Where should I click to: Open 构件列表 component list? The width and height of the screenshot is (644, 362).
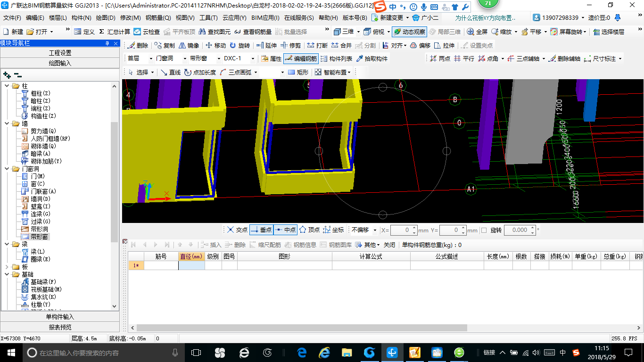pyautogui.click(x=336, y=58)
